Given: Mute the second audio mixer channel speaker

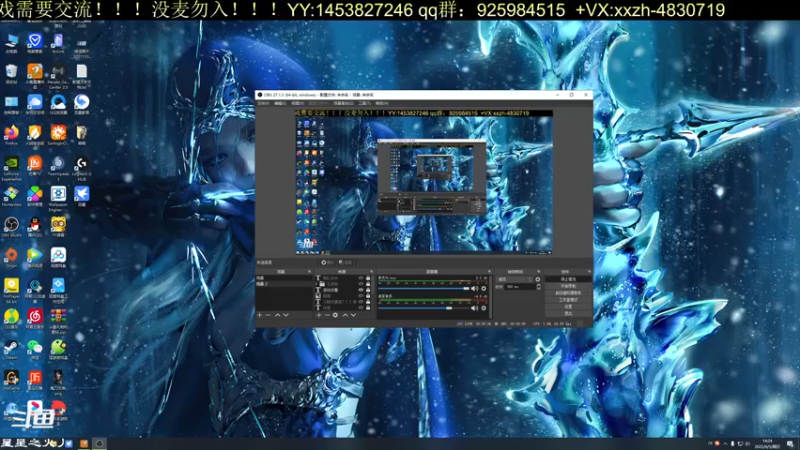Looking at the screenshot, I should [x=474, y=308].
